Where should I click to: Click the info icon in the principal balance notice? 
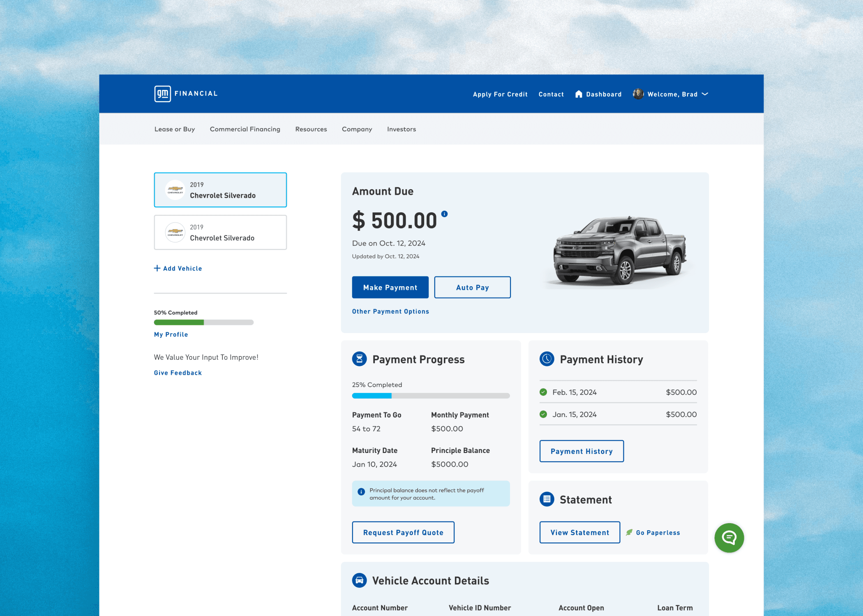click(361, 492)
